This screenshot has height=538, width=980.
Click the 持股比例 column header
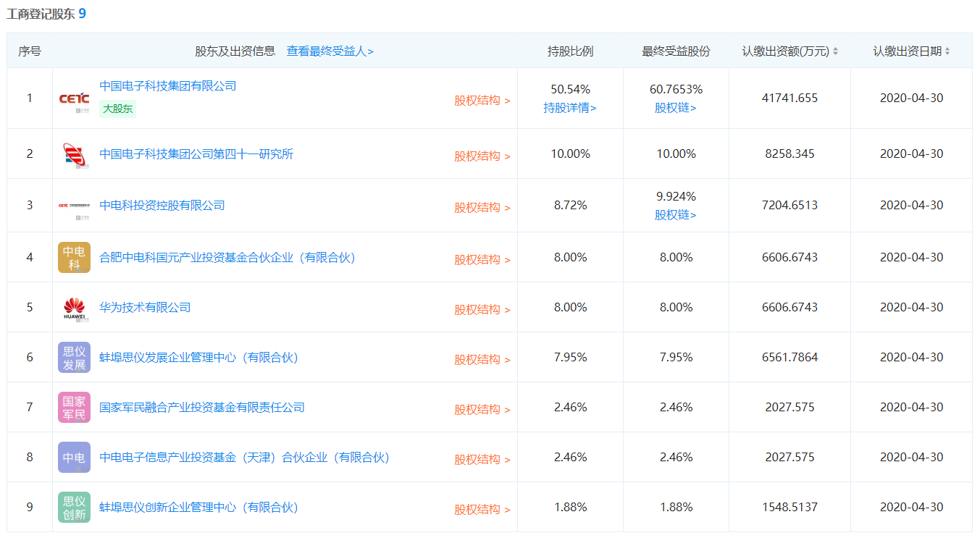point(570,51)
